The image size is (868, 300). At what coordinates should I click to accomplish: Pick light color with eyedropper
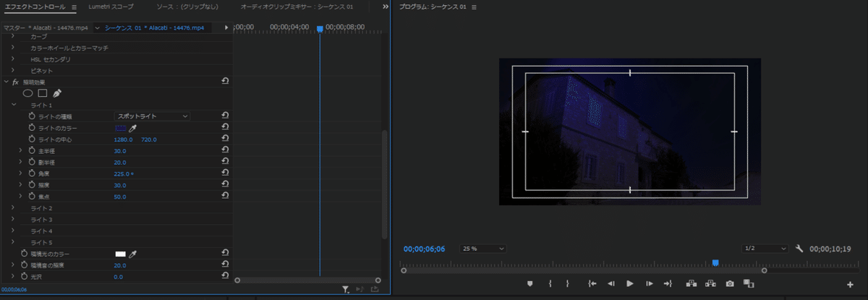point(132,127)
